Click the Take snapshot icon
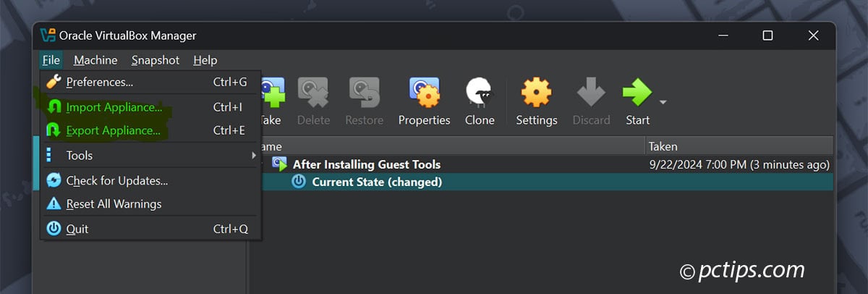The width and height of the screenshot is (868, 294). click(271, 94)
